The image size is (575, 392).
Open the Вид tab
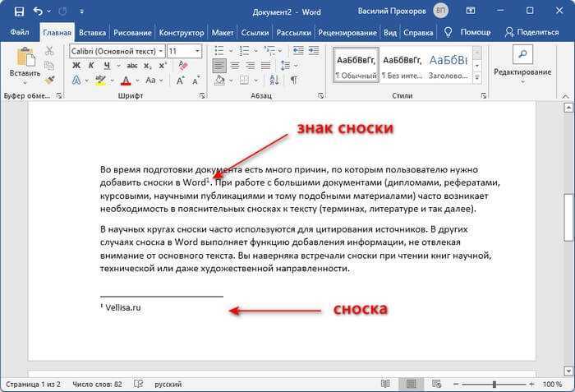coord(390,33)
